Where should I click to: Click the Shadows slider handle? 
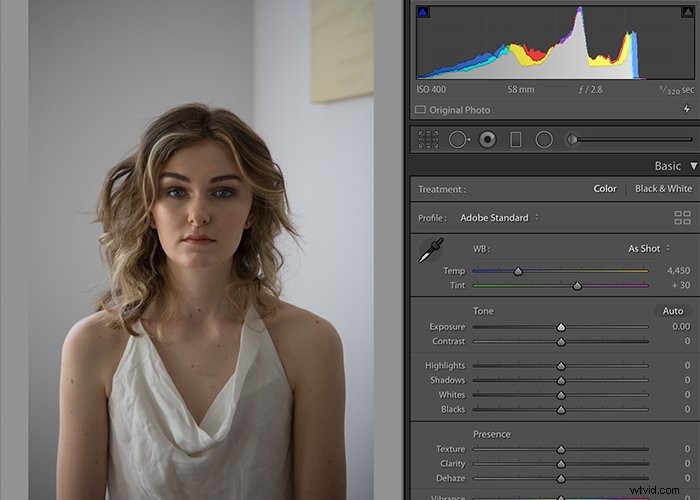[x=561, y=381]
